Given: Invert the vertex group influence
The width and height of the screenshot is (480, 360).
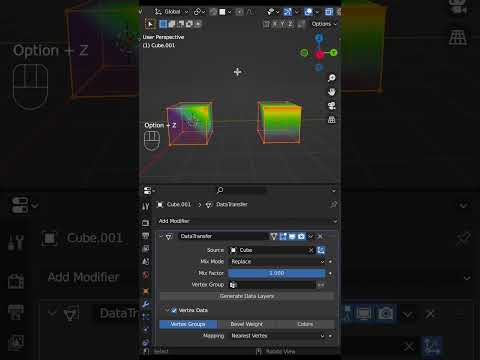Looking at the screenshot, I should click(321, 285).
